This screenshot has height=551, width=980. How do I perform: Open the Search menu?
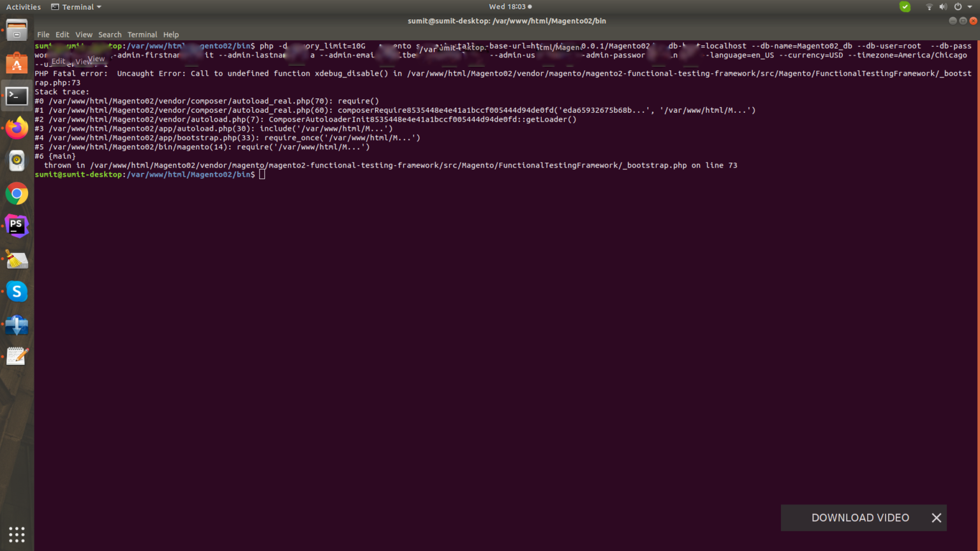coord(110,34)
